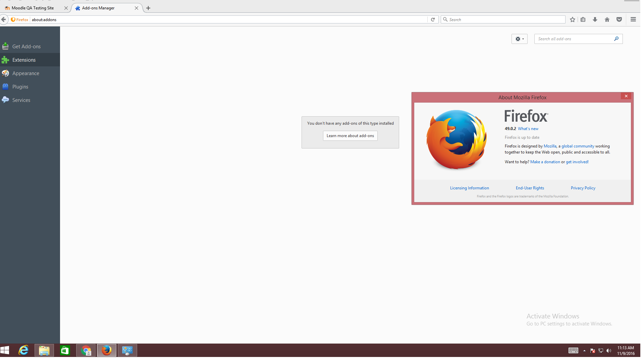644x362 pixels.
Task: Open the Windows Start button
Action: (5, 350)
